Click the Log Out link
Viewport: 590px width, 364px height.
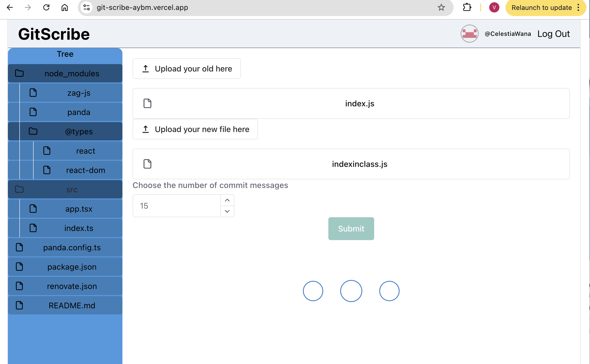553,34
